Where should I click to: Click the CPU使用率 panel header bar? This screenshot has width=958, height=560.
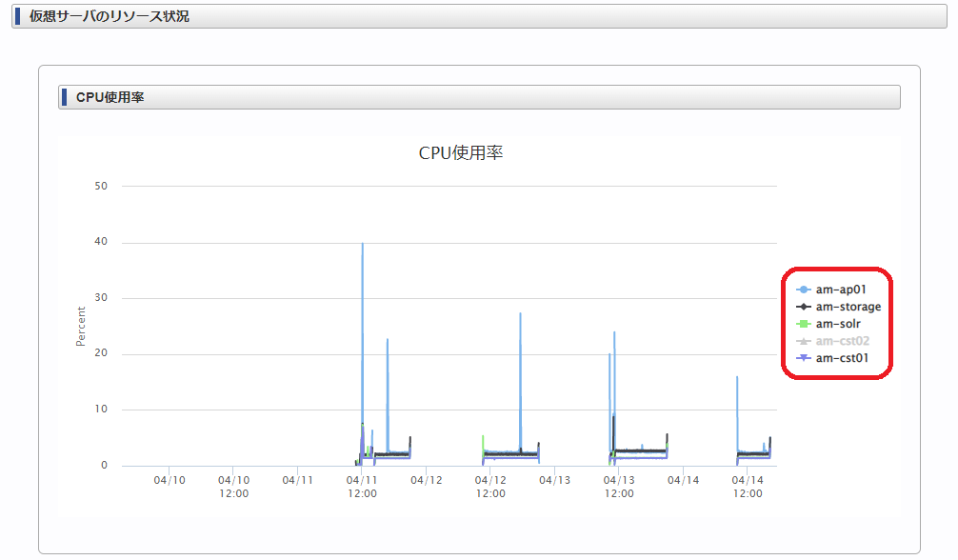coord(479,97)
